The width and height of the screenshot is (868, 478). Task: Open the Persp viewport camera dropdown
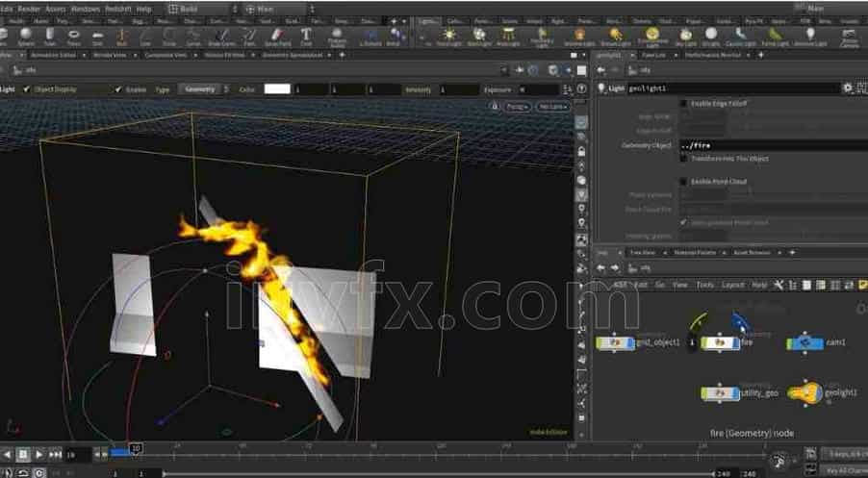pyautogui.click(x=518, y=107)
